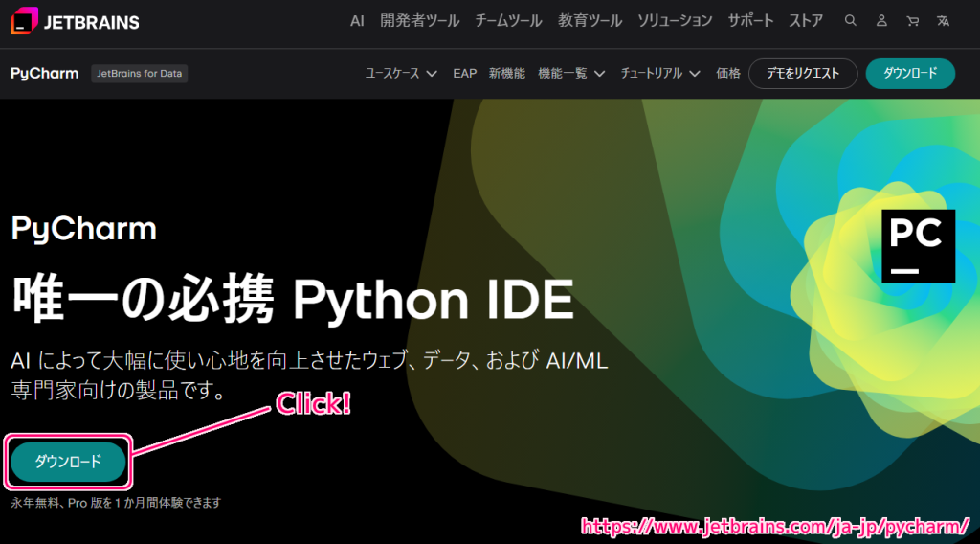Expand the ユースケース dropdown
The image size is (980, 544).
401,73
